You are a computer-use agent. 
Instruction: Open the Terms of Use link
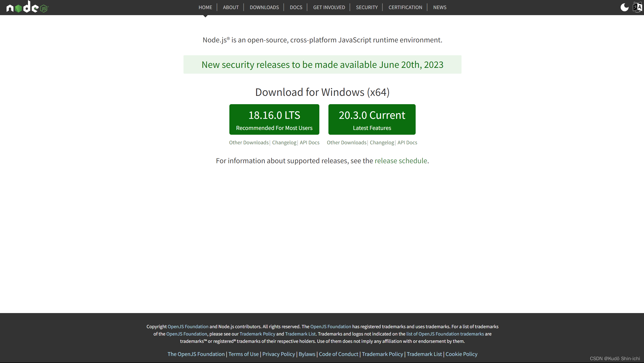coord(243,354)
